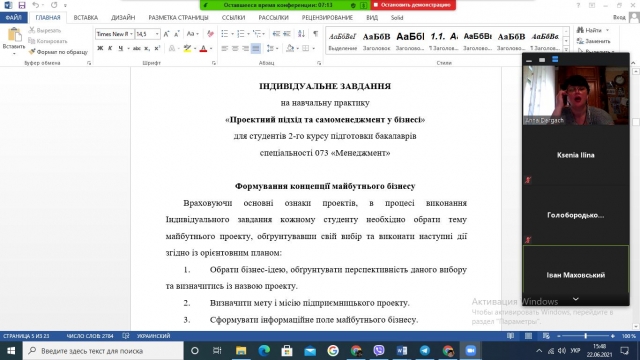Click the Paste (Вставить) clipboard icon

pos(14,35)
